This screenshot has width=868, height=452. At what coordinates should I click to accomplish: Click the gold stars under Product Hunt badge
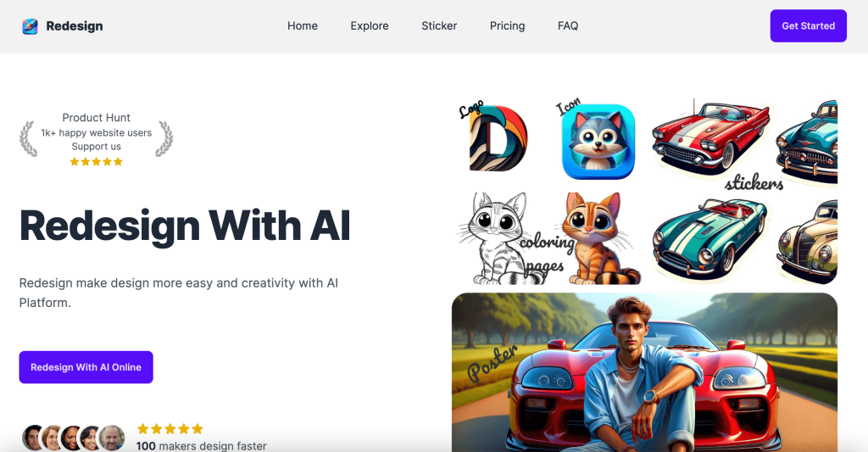click(97, 162)
